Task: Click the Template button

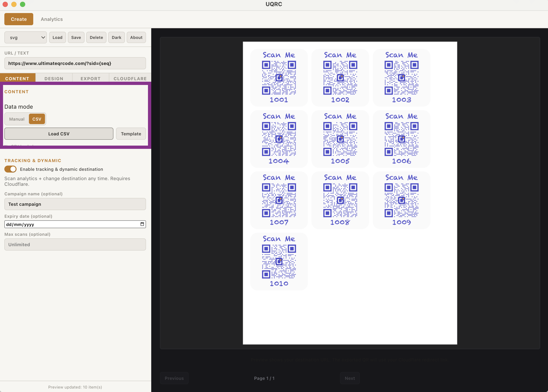Action: [131, 134]
